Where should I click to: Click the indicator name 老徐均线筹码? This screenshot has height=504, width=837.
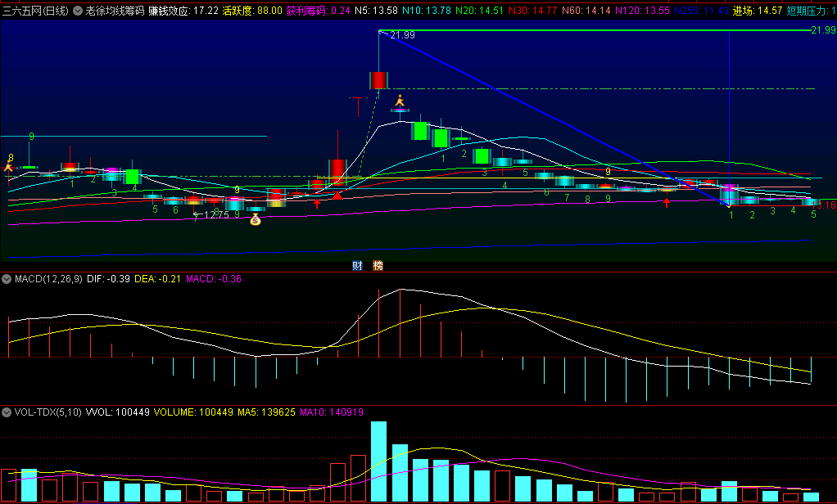point(115,11)
